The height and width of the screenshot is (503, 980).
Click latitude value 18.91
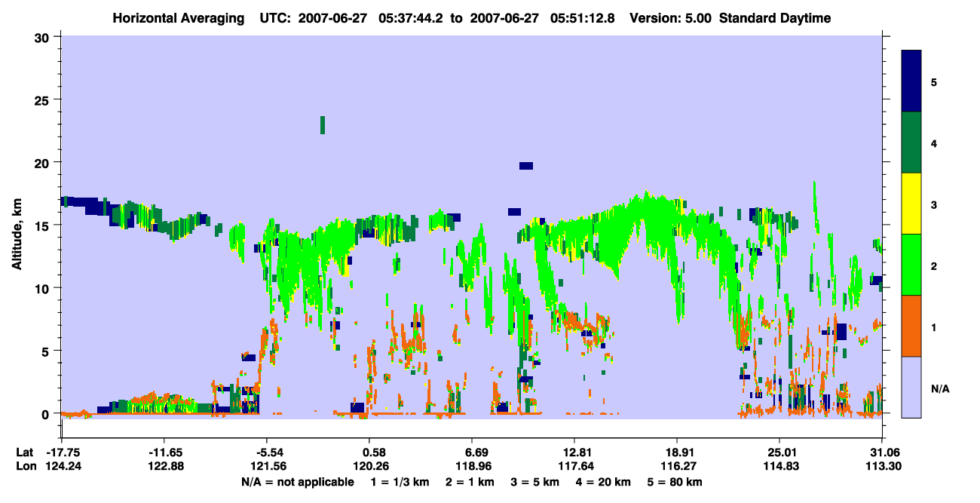[678, 452]
